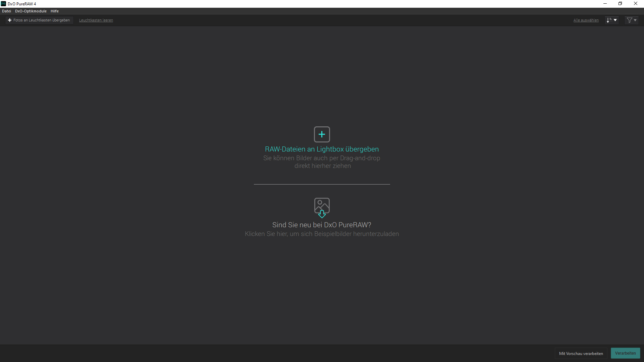The image size is (644, 362).
Task: Click the Leuchtkasten leeren link
Action: point(96,20)
